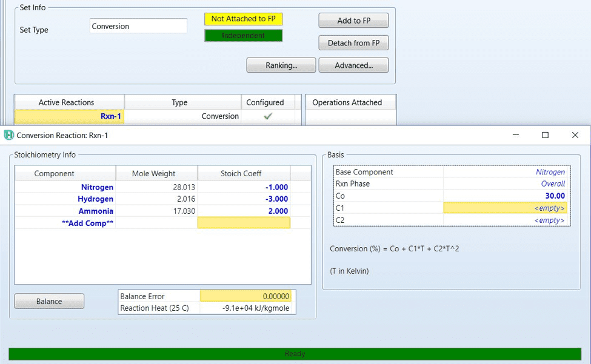Click the Configured checkmark for Rxn-1
Viewport: 591px width, 364px height.
coord(268,116)
